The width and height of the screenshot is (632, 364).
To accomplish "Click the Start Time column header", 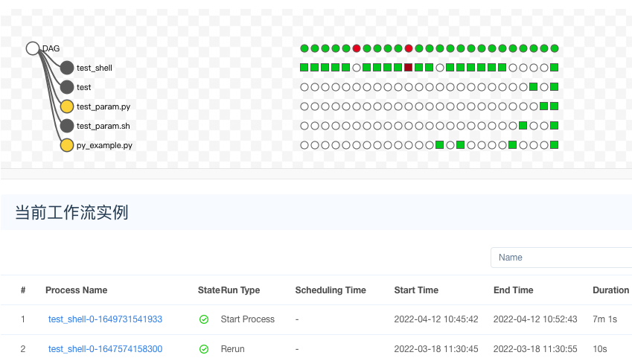I will tap(416, 290).
